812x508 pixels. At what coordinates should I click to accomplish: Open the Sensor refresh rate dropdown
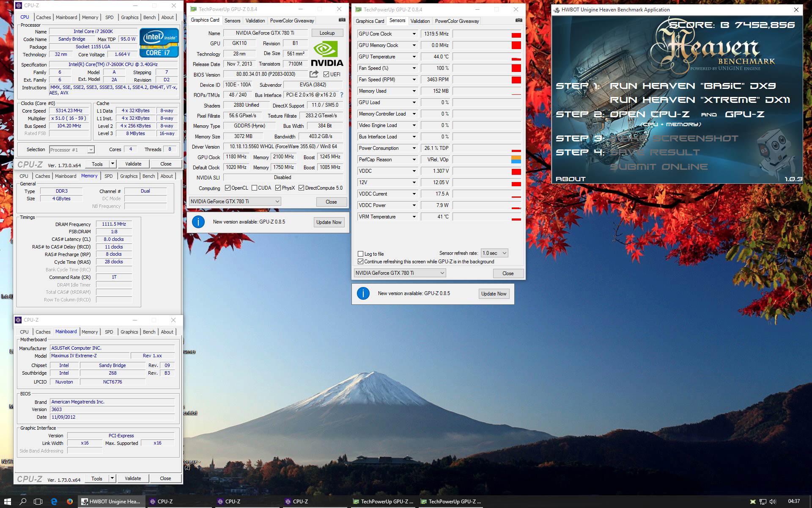[x=494, y=253]
